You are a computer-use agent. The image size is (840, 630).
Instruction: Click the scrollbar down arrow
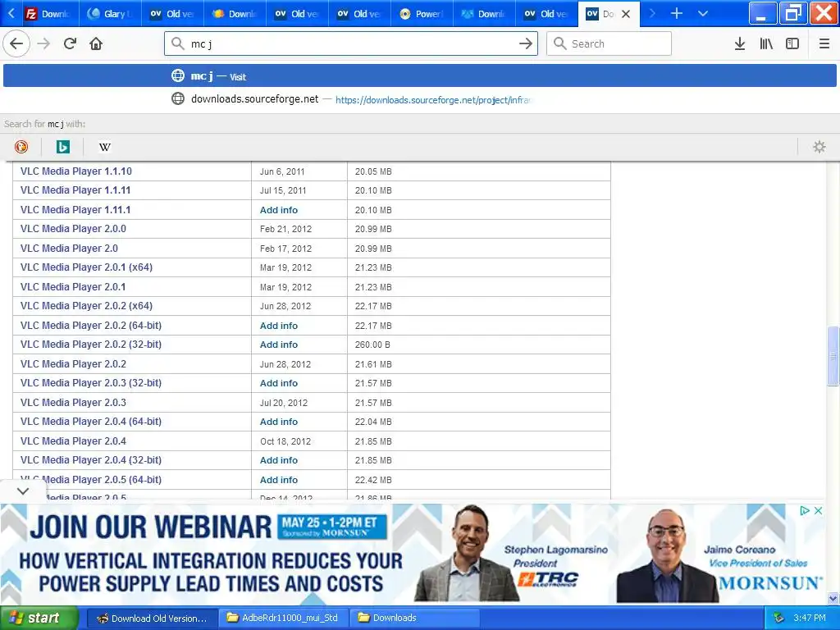tap(833, 598)
